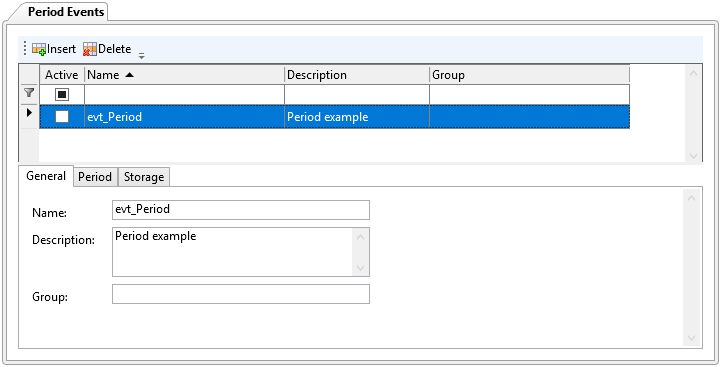Viewport: 720px width, 367px height.
Task: Select the Period example description cell in grid
Action: click(357, 117)
